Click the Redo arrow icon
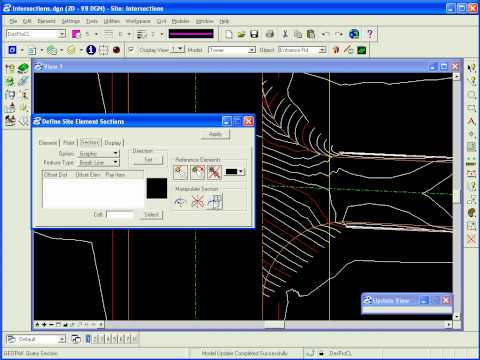The height and width of the screenshot is (360, 480). point(338,34)
